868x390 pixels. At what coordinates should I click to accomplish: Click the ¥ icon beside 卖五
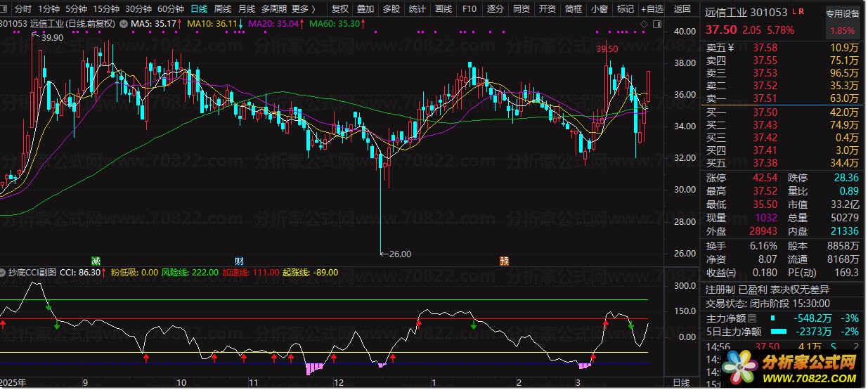730,48
